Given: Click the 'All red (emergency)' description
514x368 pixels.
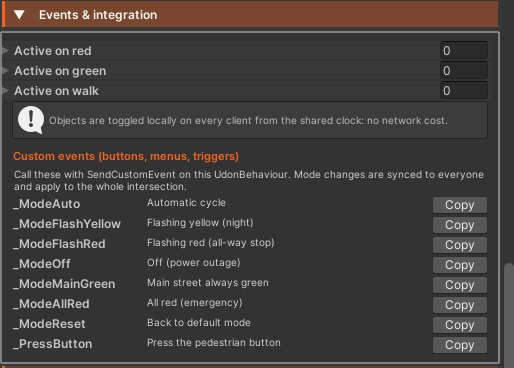Looking at the screenshot, I should tap(195, 303).
